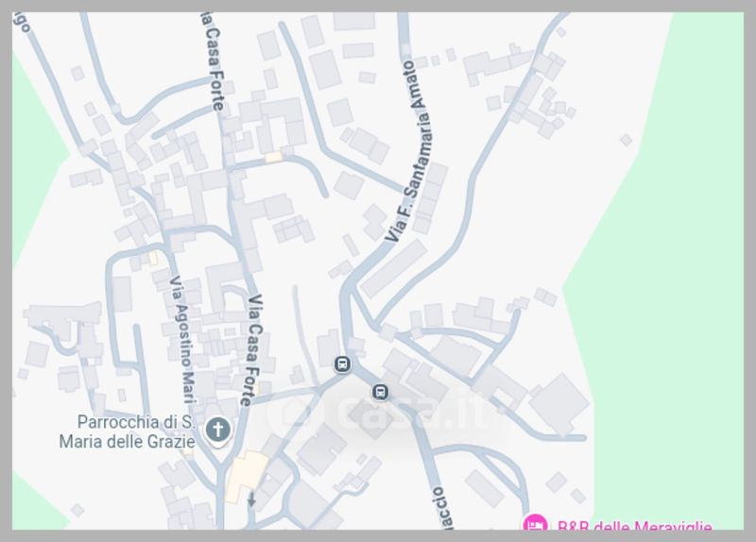The width and height of the screenshot is (756, 542).
Task: Click Via Casa Forte label beside Via Agostino Mari
Action: [254, 349]
